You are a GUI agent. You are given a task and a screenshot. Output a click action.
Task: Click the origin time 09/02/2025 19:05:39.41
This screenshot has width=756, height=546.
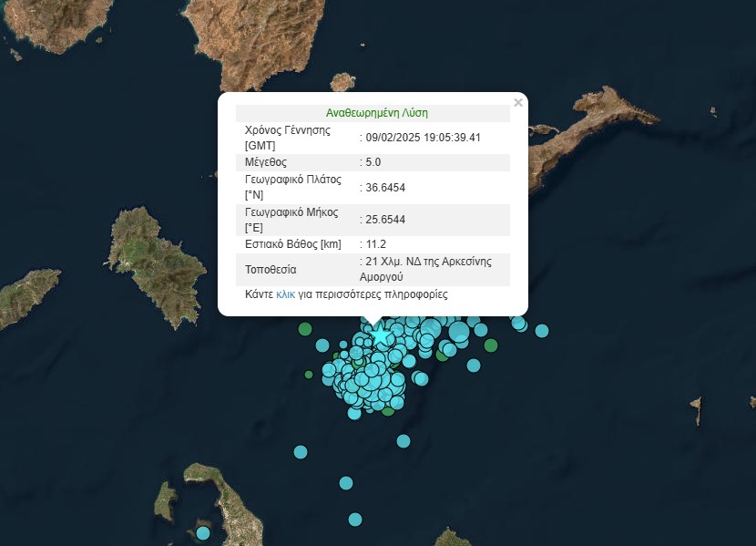tap(423, 138)
